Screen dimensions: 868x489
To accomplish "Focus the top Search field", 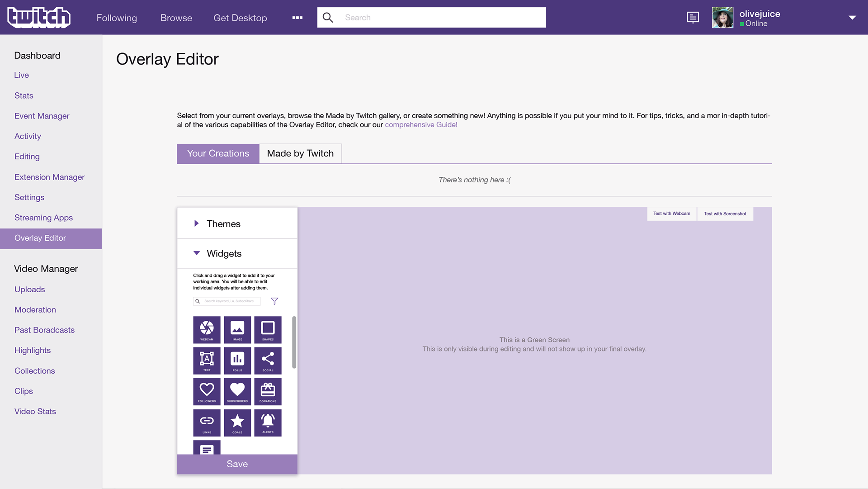I will [x=431, y=17].
